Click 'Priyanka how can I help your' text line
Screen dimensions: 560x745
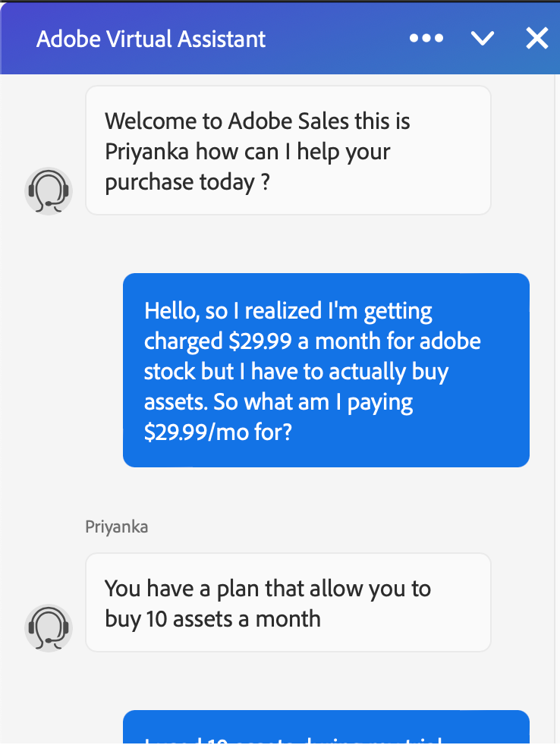tap(248, 151)
